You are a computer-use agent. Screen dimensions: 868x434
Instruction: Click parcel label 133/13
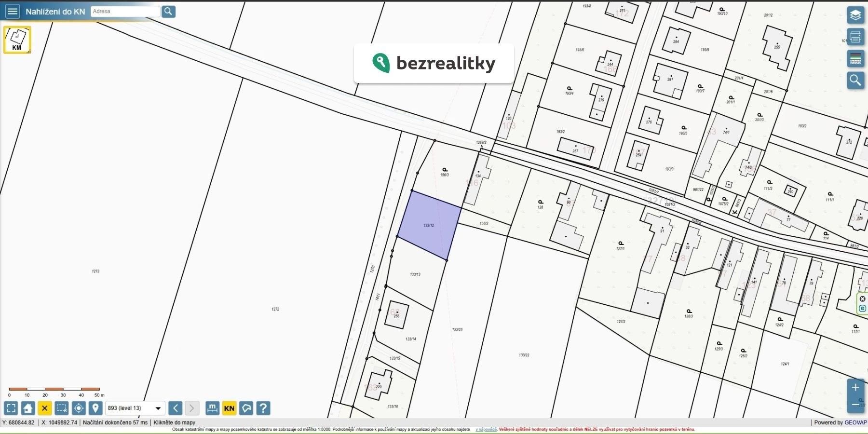pos(415,274)
